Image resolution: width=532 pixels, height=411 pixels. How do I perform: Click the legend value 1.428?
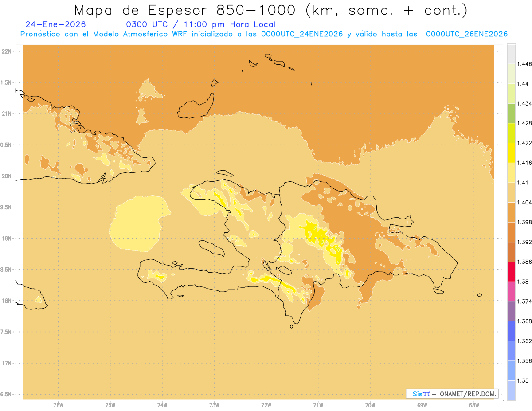tap(524, 123)
